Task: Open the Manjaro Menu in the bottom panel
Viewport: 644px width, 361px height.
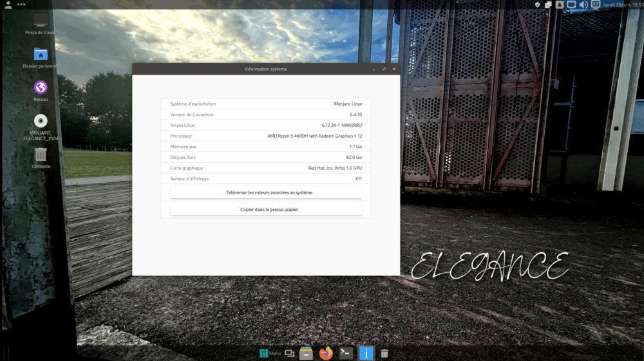Action: [x=270, y=353]
